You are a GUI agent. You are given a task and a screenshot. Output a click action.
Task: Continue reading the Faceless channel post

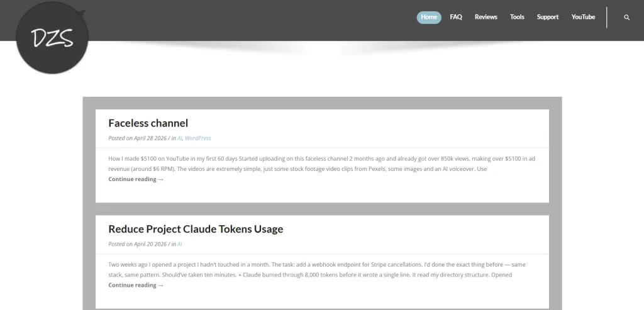pyautogui.click(x=136, y=179)
